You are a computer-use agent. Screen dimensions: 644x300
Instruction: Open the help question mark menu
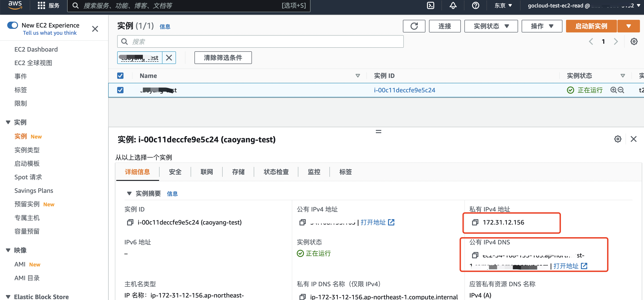point(475,5)
